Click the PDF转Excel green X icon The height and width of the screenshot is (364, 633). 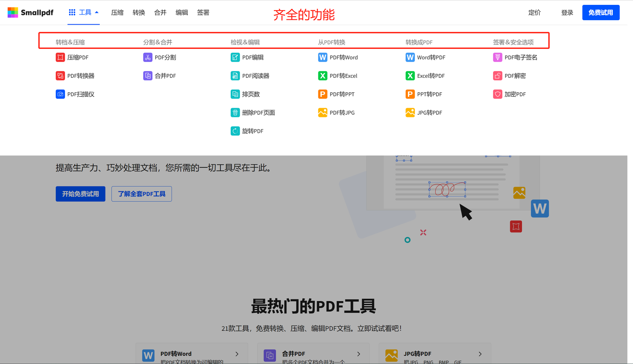323,76
